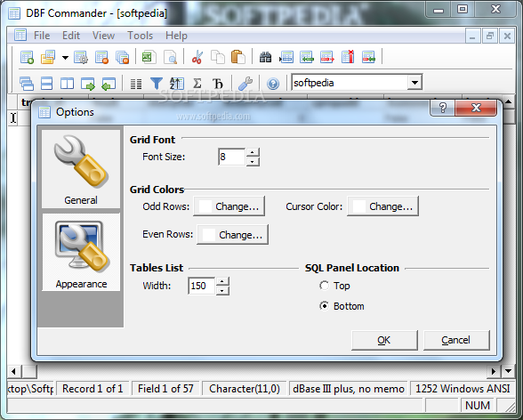
Task: Open the softpedia table combo box
Action: (414, 83)
